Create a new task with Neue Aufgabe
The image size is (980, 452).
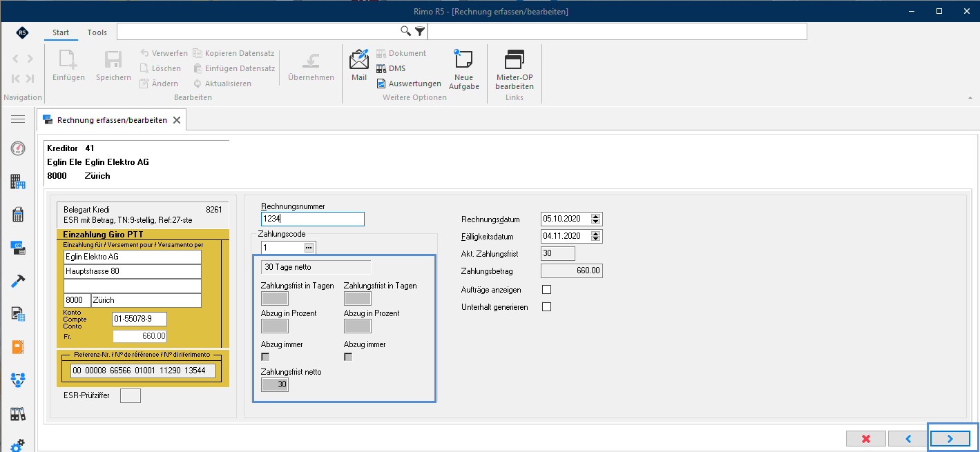point(463,70)
